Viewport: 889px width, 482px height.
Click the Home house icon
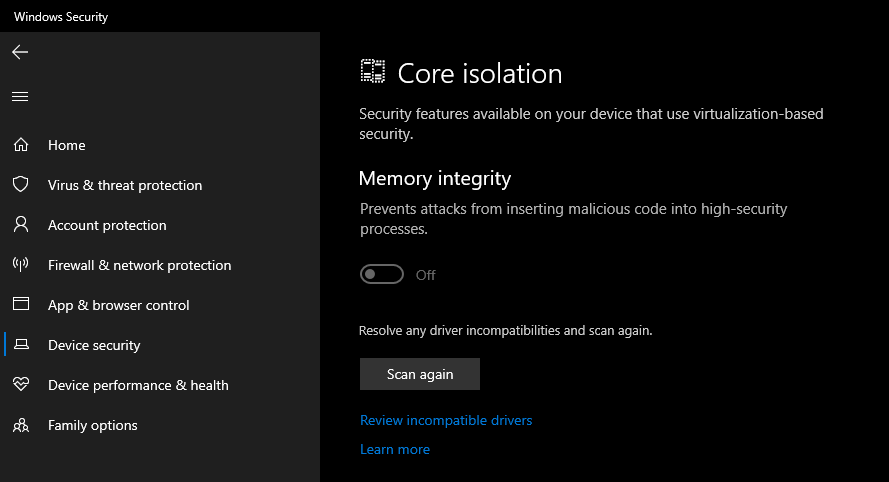[20, 145]
